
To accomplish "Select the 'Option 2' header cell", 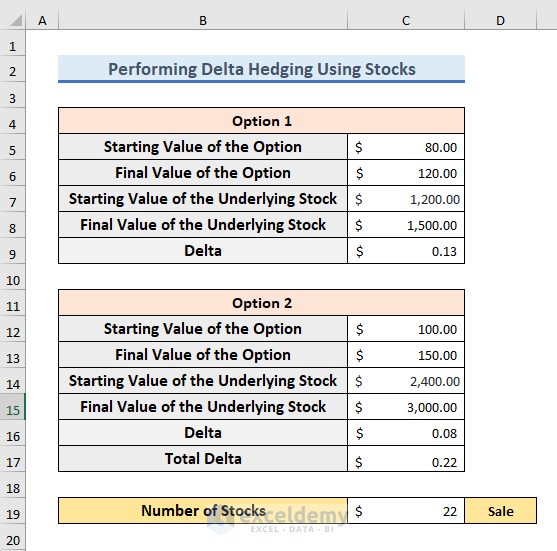I will coord(261,303).
